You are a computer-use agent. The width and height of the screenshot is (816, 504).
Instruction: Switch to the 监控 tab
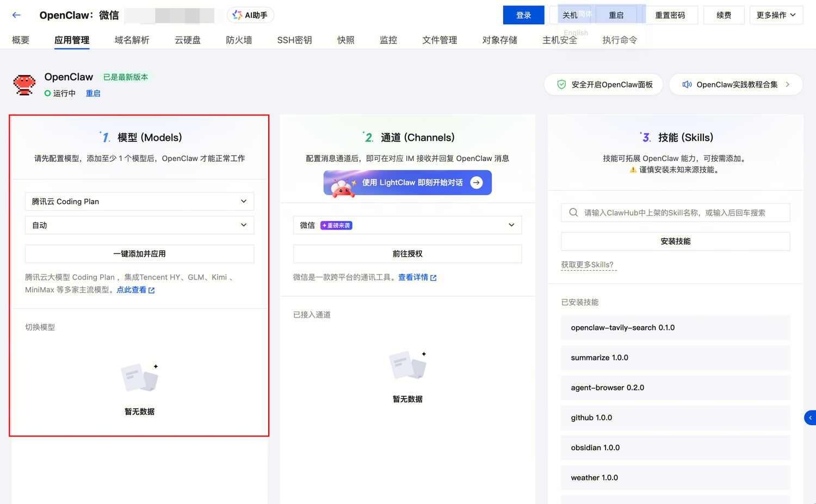pyautogui.click(x=388, y=40)
